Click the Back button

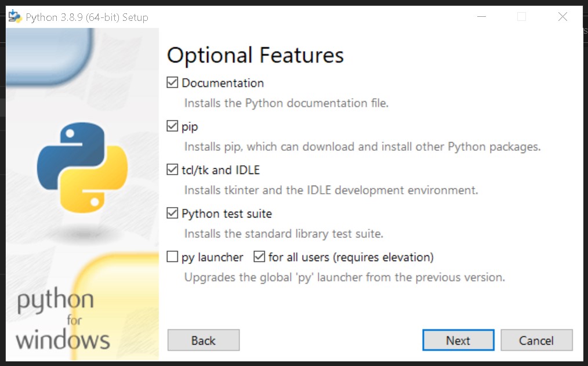point(204,340)
